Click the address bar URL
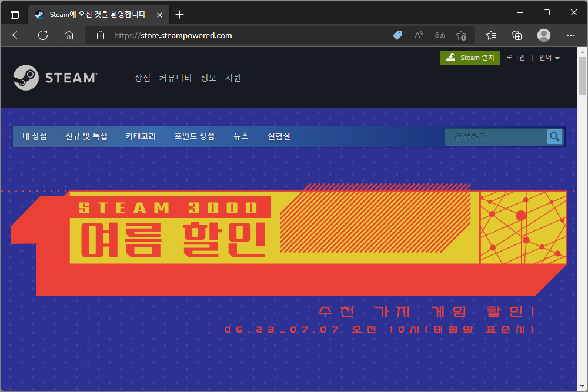The height and width of the screenshot is (392, 588). pyautogui.click(x=173, y=35)
